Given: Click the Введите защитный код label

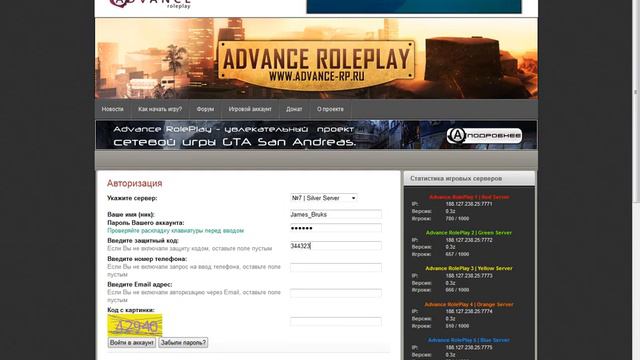Looking at the screenshot, I should pyautogui.click(x=143, y=240).
